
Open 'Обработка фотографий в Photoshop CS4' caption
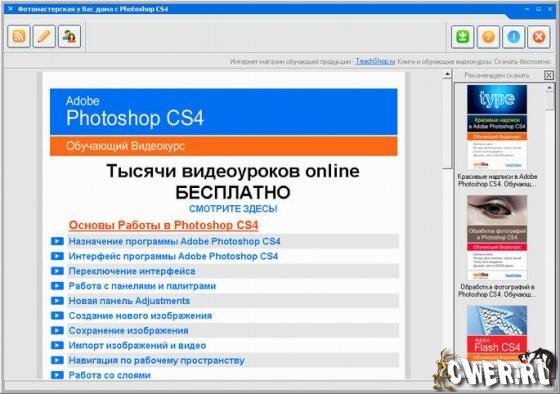tap(497, 291)
